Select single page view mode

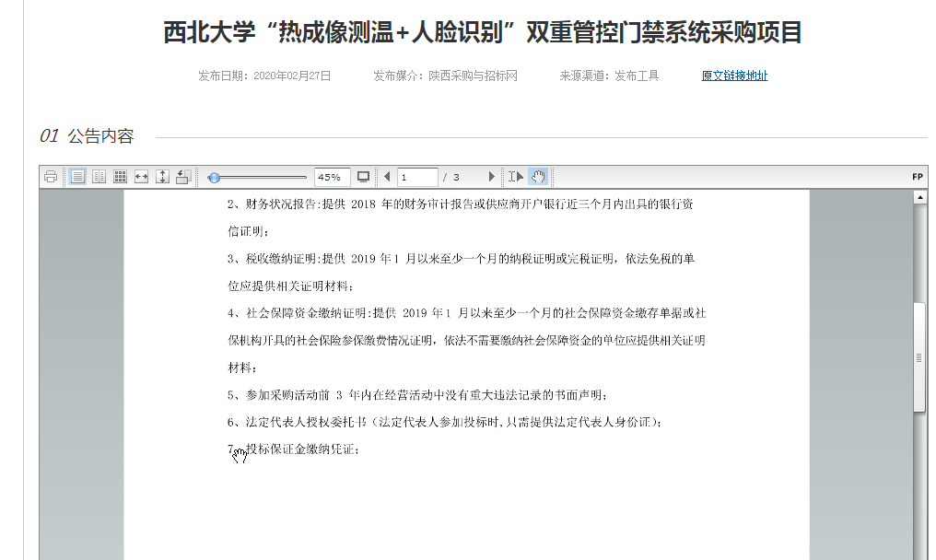(x=77, y=177)
